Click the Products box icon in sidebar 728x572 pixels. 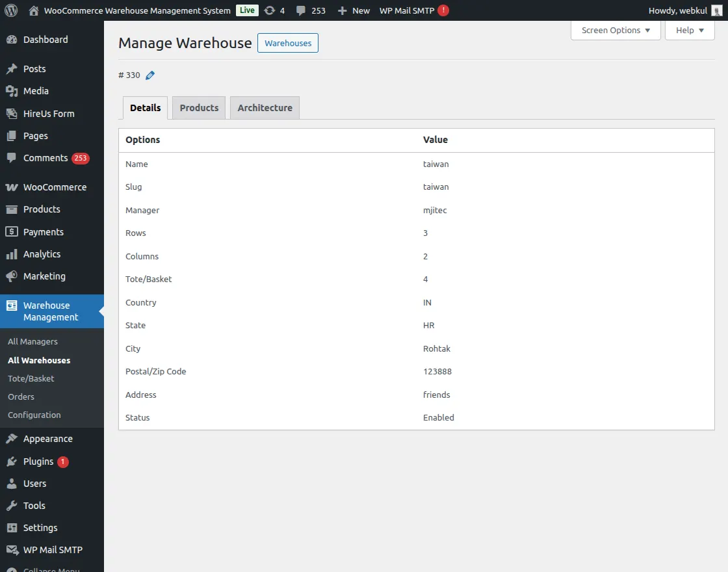12,209
